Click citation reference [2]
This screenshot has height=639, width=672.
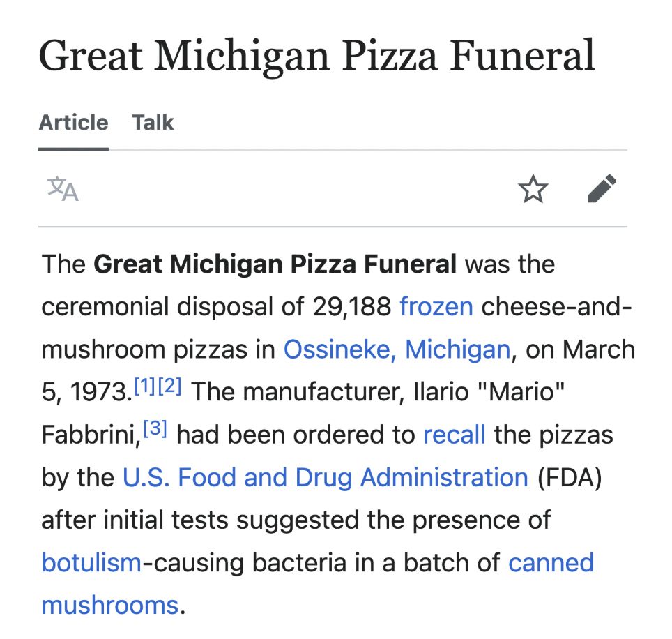coord(169,386)
